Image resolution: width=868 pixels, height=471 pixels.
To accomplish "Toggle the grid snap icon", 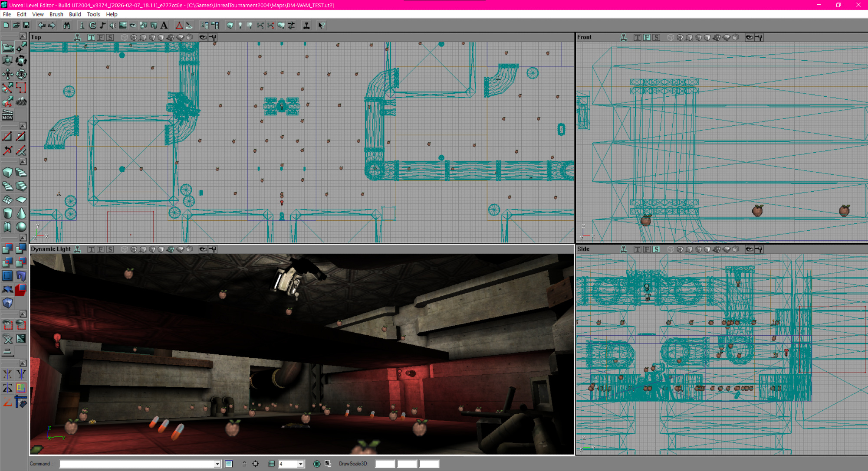I will pyautogui.click(x=272, y=464).
